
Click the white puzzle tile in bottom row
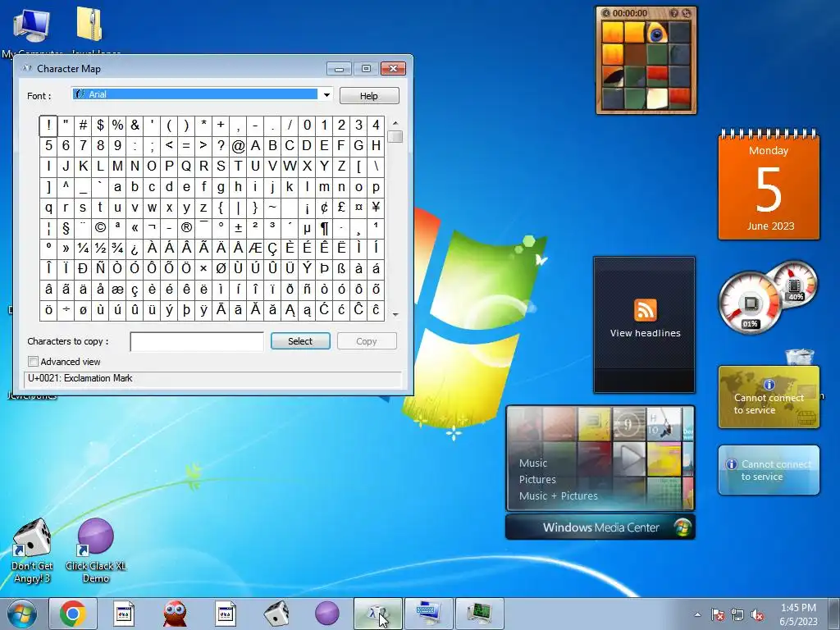[657, 98]
